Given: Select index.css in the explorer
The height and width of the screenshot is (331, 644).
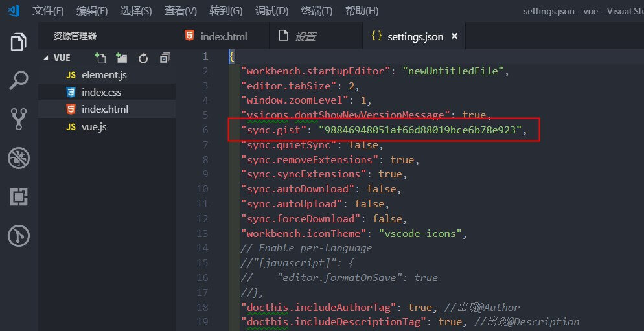Looking at the screenshot, I should (x=101, y=92).
